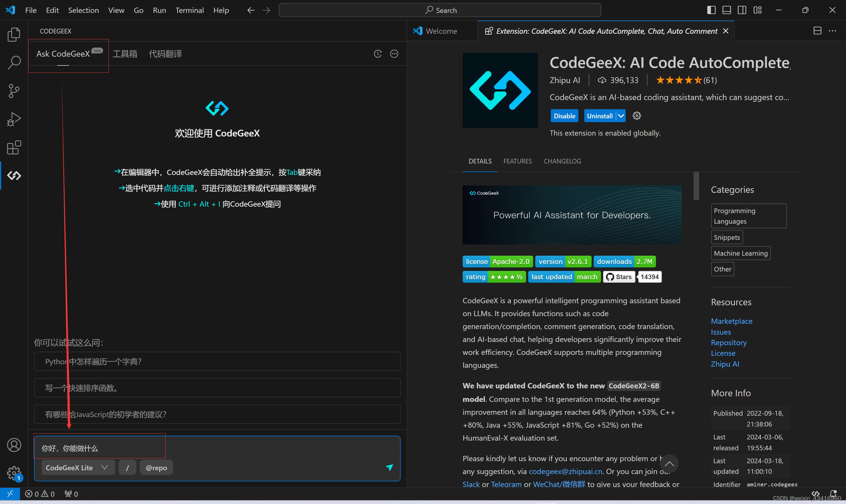Open the Telegram link

pyautogui.click(x=506, y=484)
